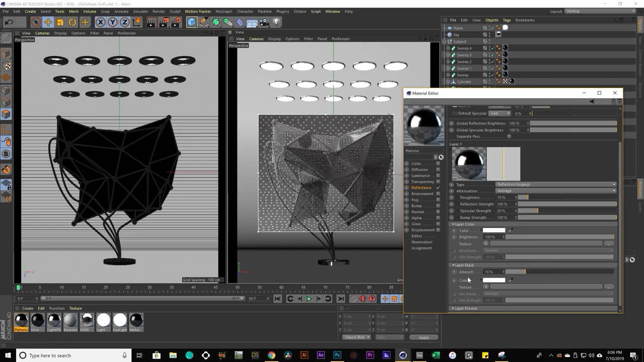Click the Light bulb object icon
Viewport: 644px width, 362px height.
click(276, 22)
